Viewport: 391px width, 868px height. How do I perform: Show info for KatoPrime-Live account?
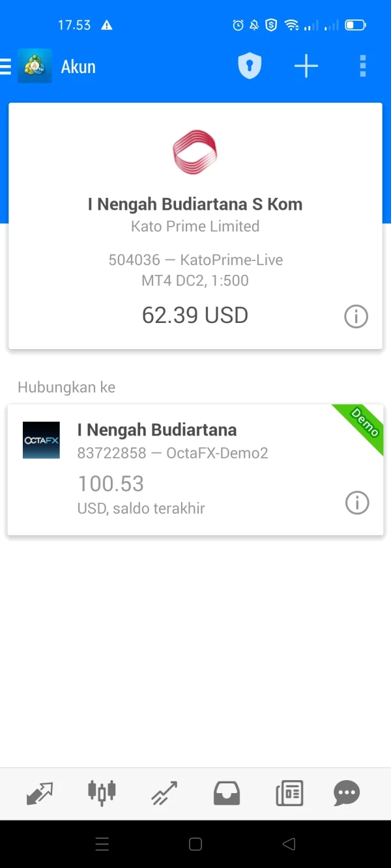tap(356, 317)
